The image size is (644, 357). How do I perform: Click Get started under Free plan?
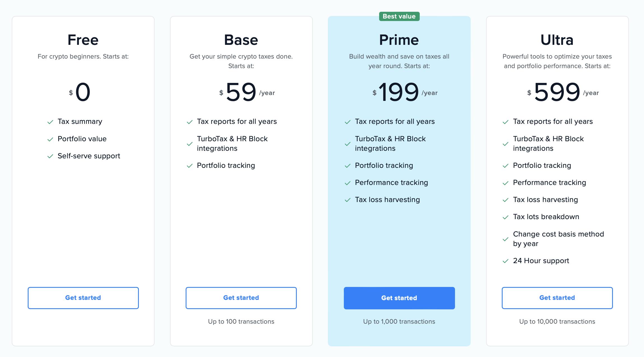[x=83, y=298]
